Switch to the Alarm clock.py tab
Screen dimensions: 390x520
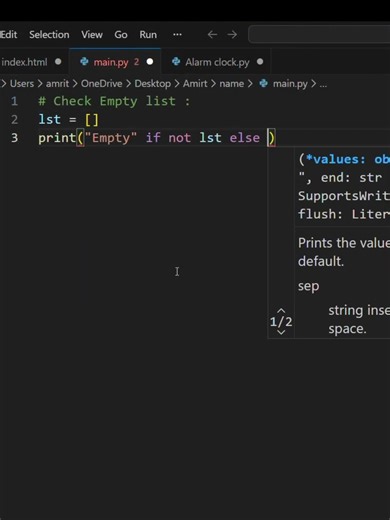pyautogui.click(x=217, y=62)
